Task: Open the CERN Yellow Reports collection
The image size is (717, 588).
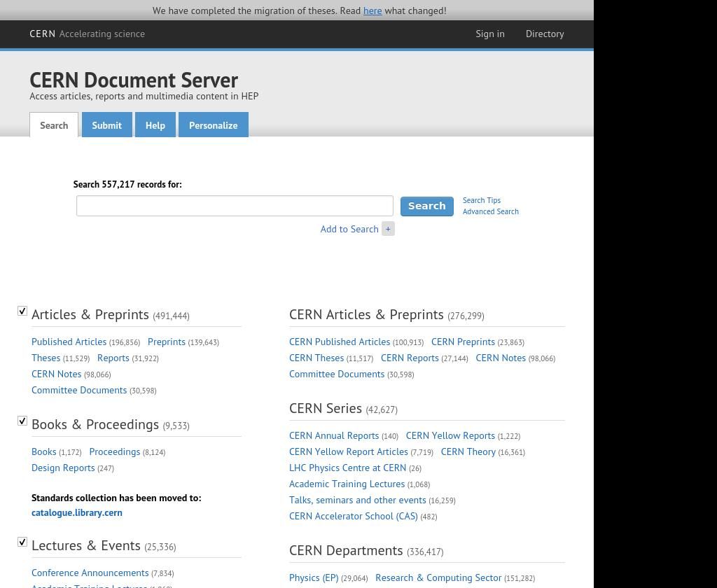Action: pyautogui.click(x=450, y=435)
